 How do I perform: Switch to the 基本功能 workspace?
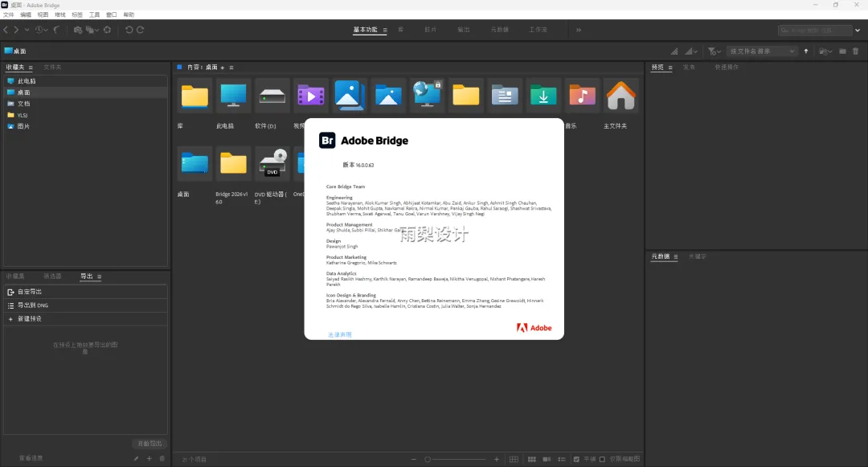click(x=366, y=30)
